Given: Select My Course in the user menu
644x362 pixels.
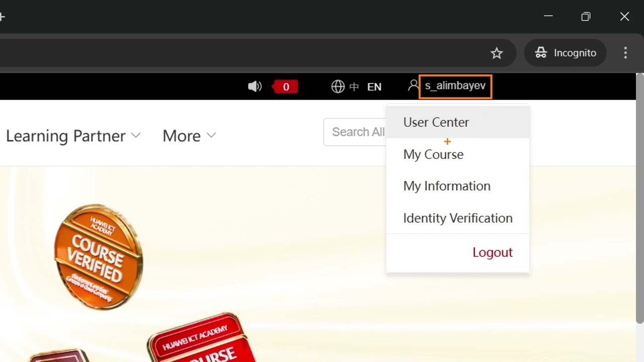Looking at the screenshot, I should (458, 154).
